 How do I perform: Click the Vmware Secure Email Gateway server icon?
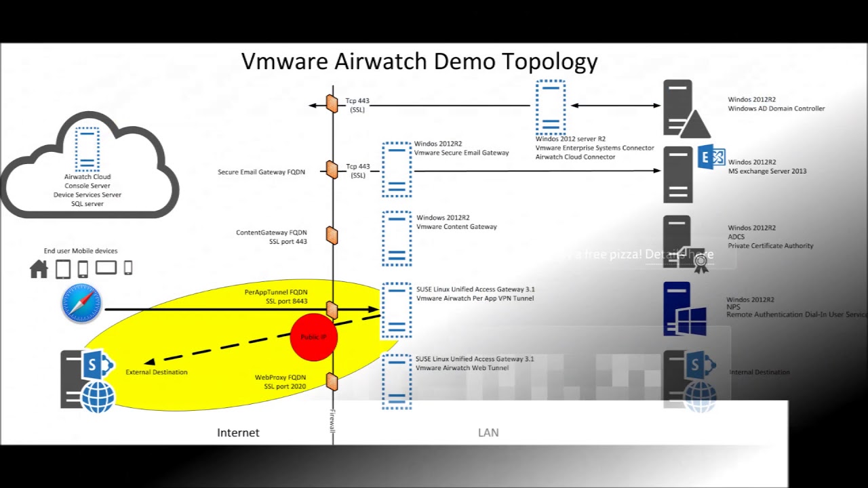pyautogui.click(x=397, y=169)
